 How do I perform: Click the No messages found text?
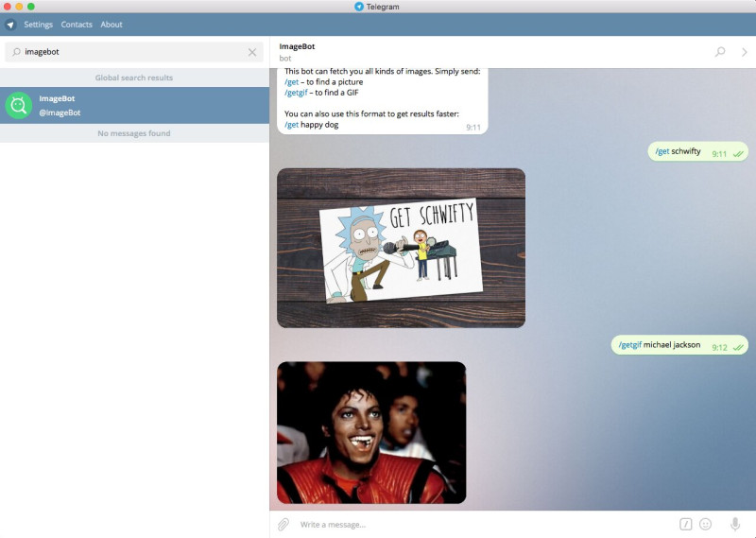[134, 133]
